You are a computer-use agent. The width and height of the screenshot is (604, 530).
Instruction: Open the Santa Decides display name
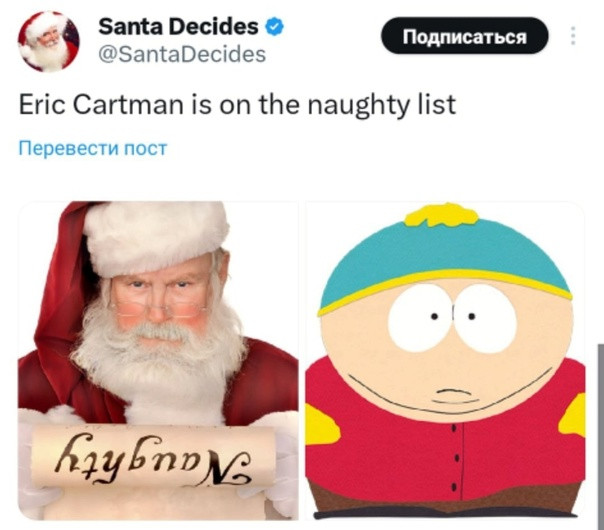point(178,27)
